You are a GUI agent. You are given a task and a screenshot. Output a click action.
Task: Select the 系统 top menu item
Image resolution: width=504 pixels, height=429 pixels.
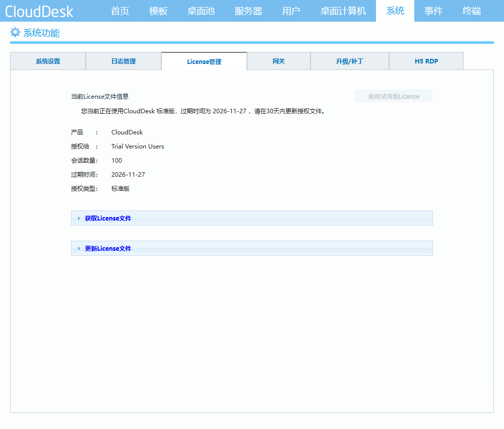coord(395,11)
